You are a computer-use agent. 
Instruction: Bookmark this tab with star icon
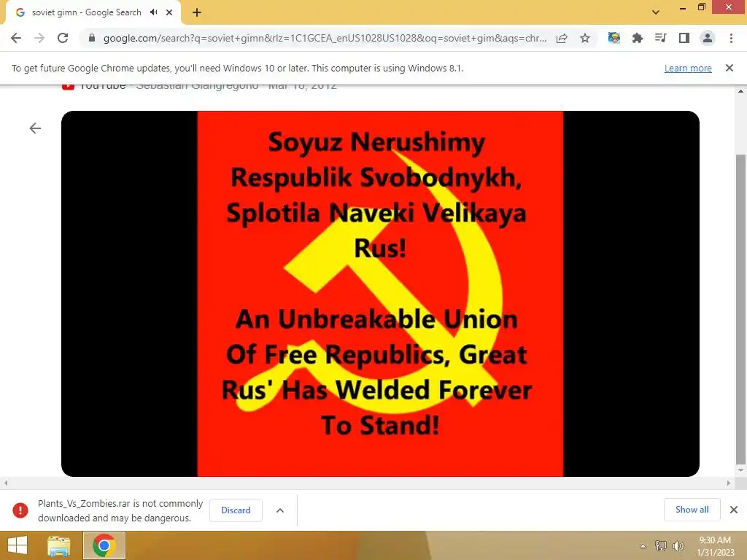(x=585, y=38)
